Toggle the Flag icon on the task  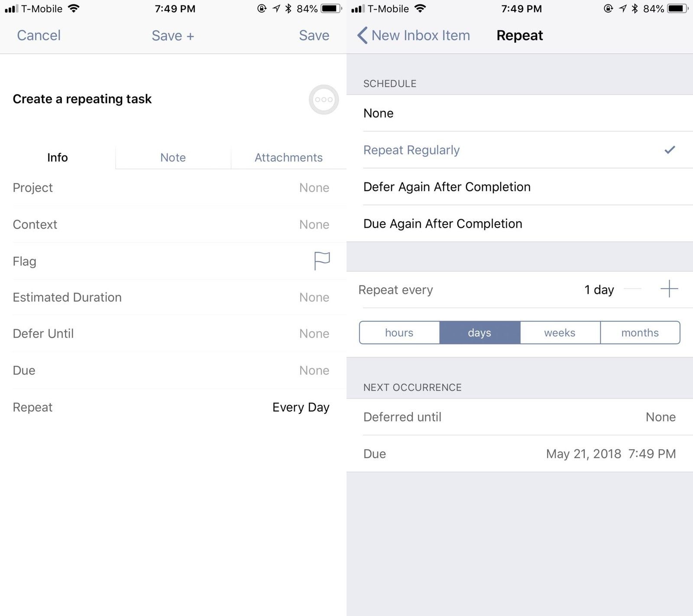[322, 261]
